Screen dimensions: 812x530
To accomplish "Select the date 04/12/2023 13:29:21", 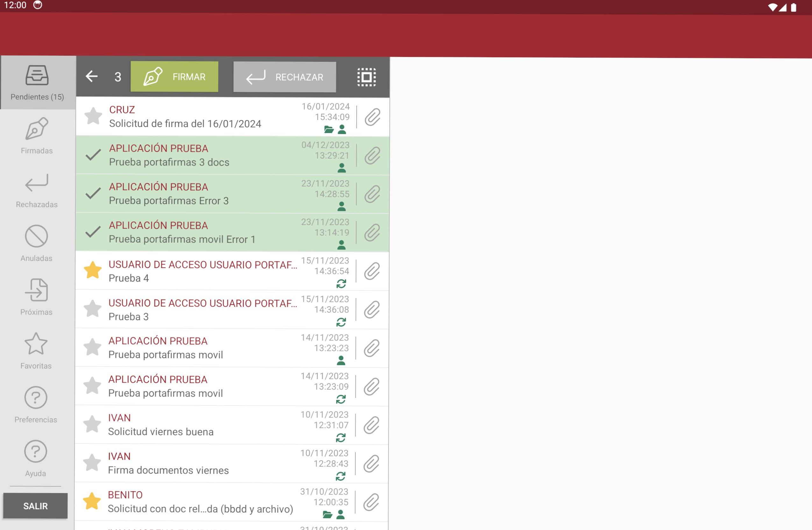I will 325,150.
